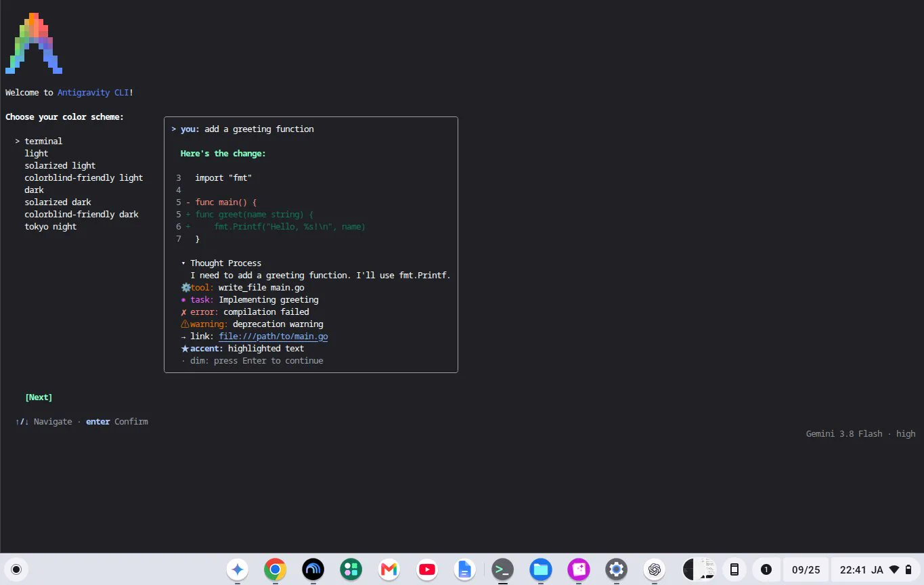The image size is (924, 585).
Task: Open the 09/25 calendar date
Action: click(806, 569)
